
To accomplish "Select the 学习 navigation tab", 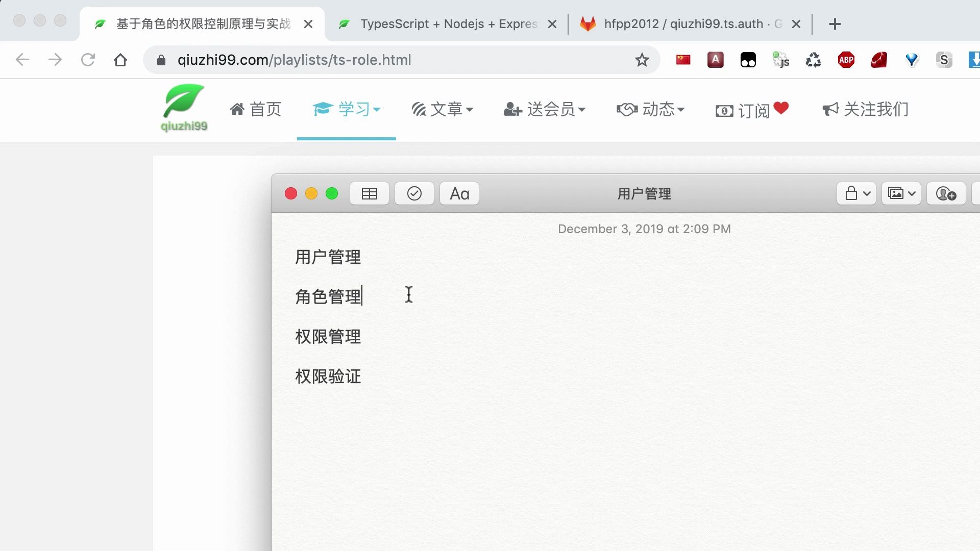I will tap(346, 110).
